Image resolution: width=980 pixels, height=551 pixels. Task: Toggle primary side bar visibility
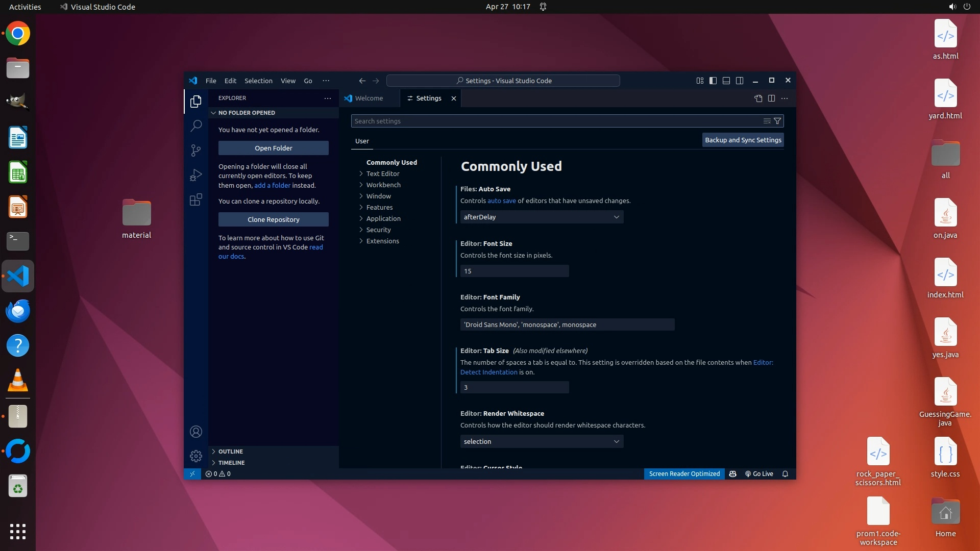coord(713,81)
